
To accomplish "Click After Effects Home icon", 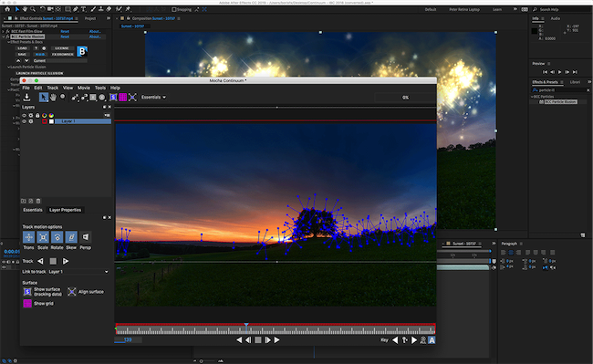I will (x=7, y=9).
